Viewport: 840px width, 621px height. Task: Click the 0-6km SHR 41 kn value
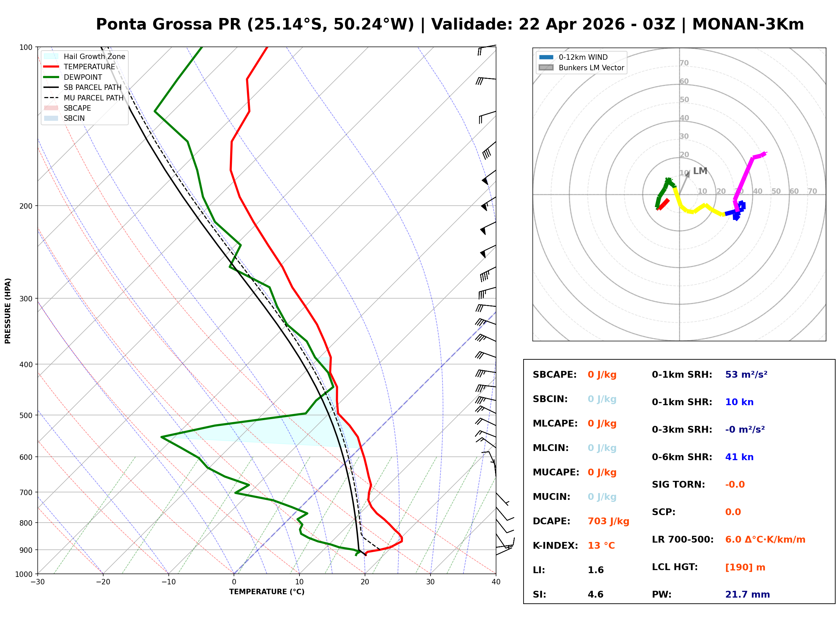[739, 457]
